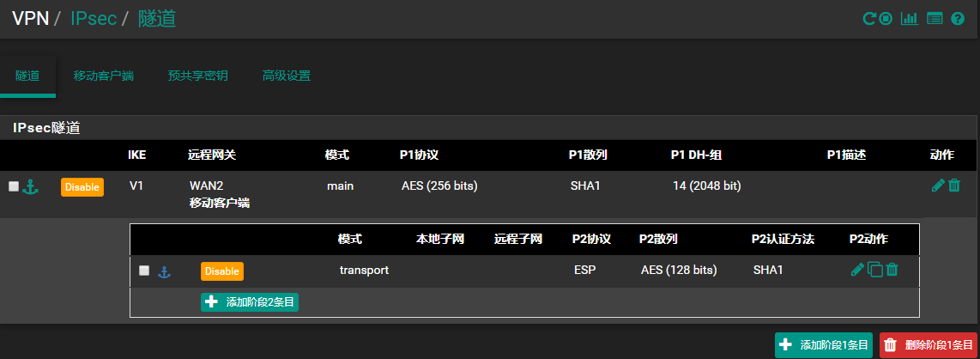Viewport: 980px width, 359px height.
Task: Follow the IPsec breadcrumb link
Action: coord(94,18)
